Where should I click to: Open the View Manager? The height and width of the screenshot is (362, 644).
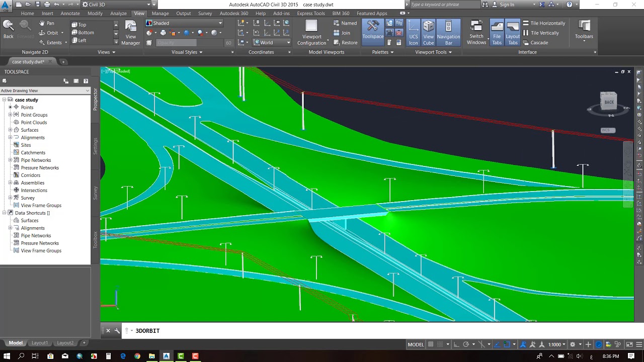(130, 33)
